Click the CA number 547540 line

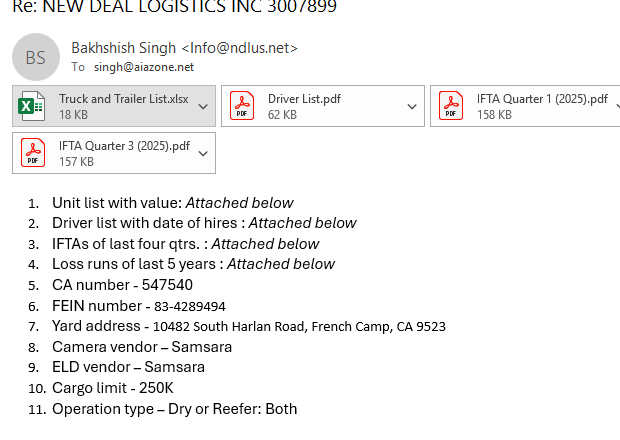tap(123, 285)
